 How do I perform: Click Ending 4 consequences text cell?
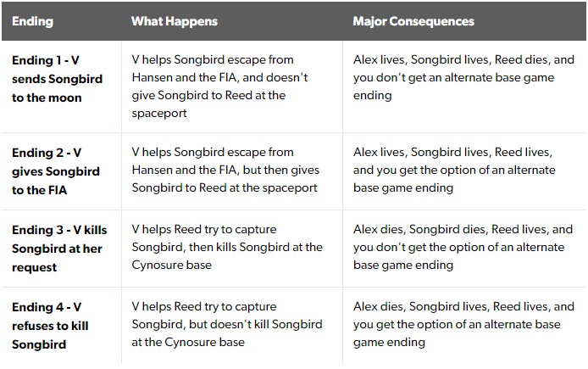(463, 324)
